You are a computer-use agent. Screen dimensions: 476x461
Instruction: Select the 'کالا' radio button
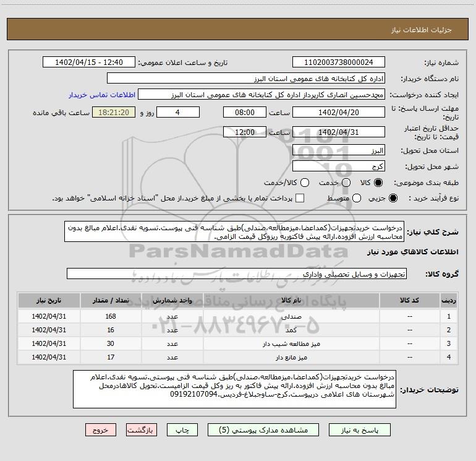pos(378,183)
